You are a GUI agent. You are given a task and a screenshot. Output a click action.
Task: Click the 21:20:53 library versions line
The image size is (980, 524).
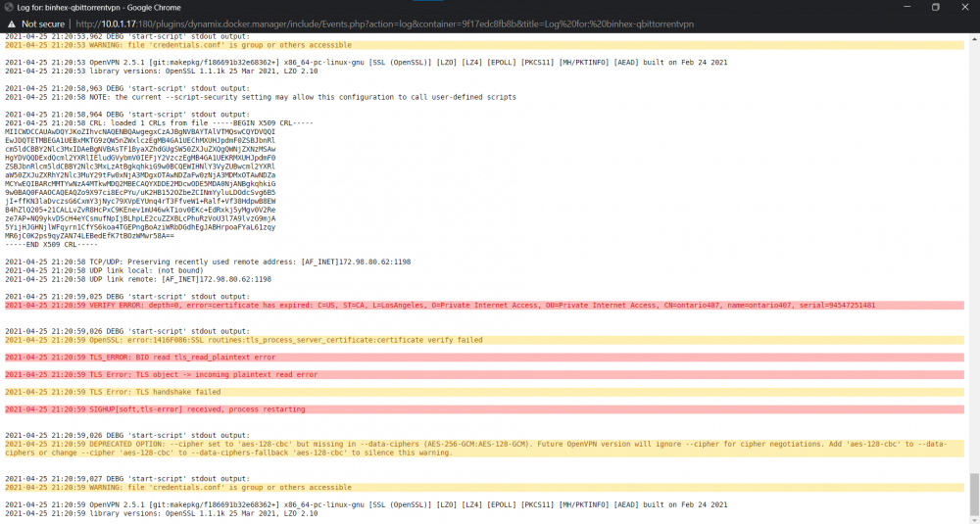[x=162, y=71]
